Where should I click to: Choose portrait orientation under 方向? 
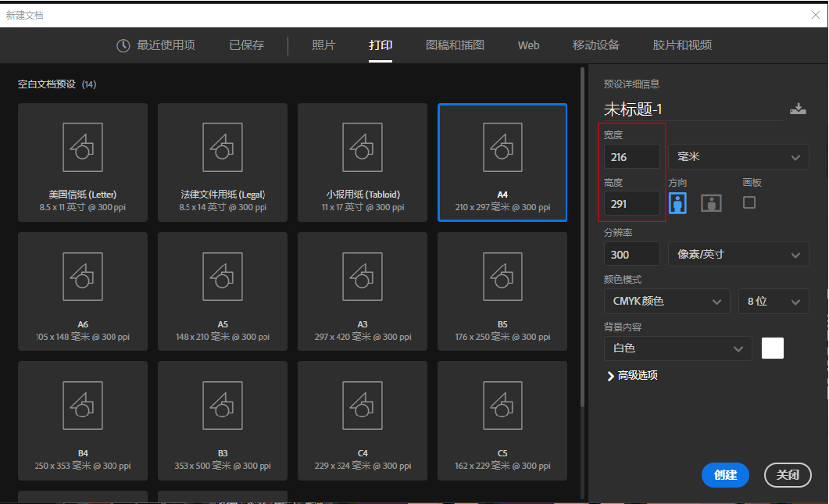pyautogui.click(x=677, y=203)
